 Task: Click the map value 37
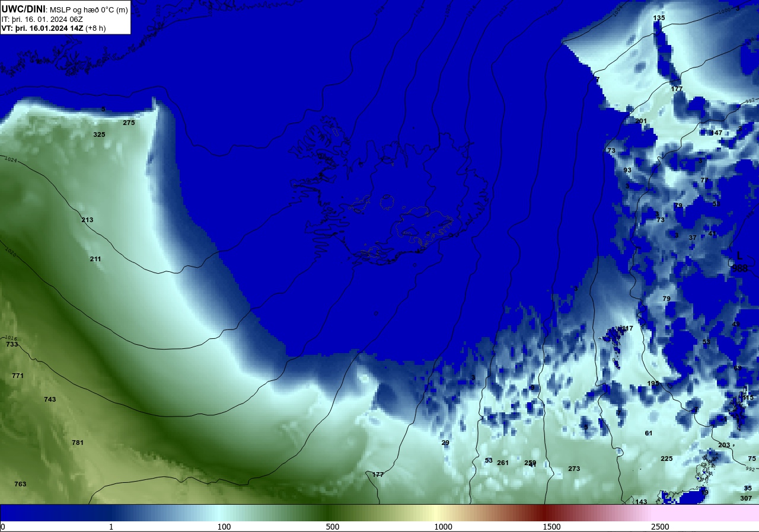pyautogui.click(x=693, y=238)
